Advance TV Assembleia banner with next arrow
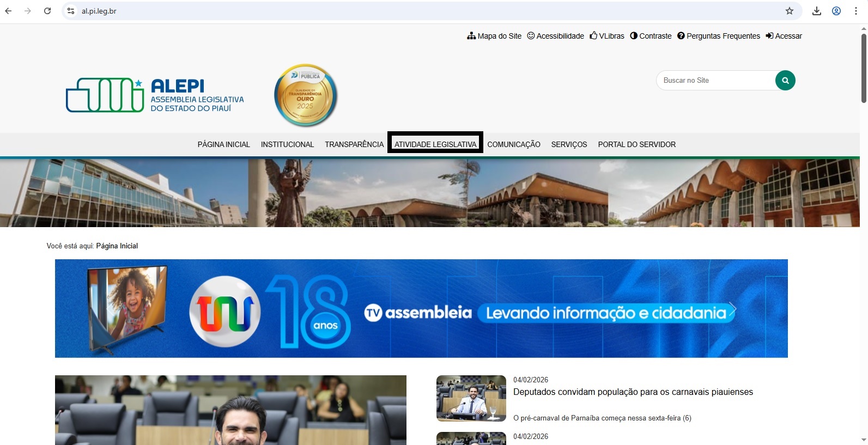 732,309
